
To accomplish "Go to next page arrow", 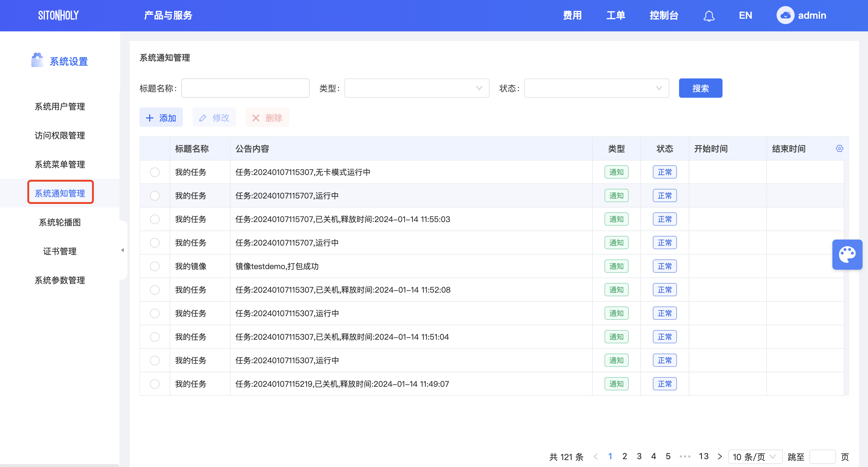I will click(720, 456).
